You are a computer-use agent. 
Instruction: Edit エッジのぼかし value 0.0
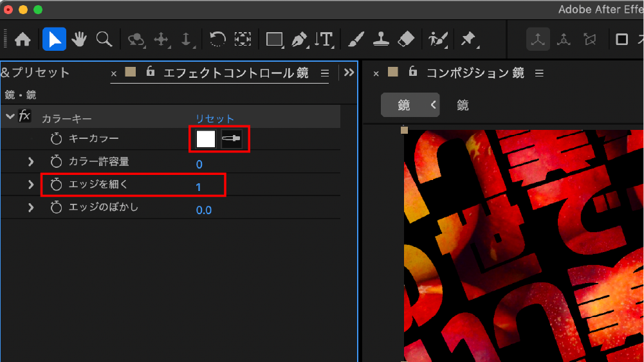pos(204,210)
